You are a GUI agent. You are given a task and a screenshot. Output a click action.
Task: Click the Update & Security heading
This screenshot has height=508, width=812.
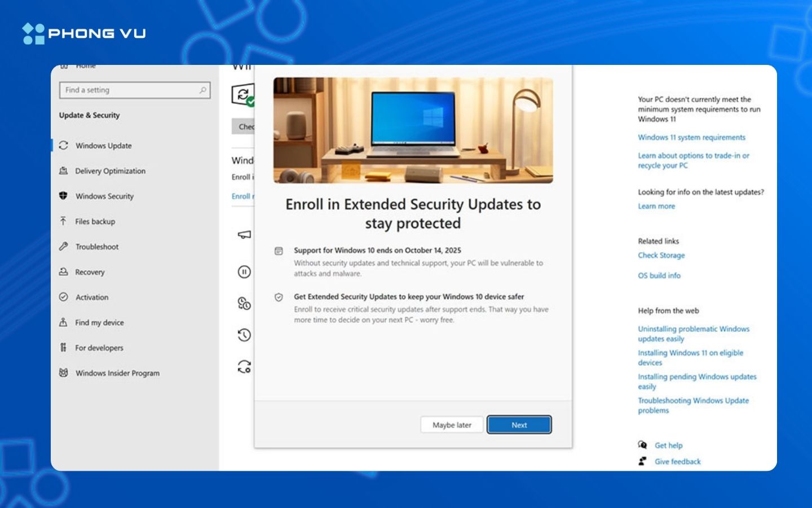pos(89,116)
